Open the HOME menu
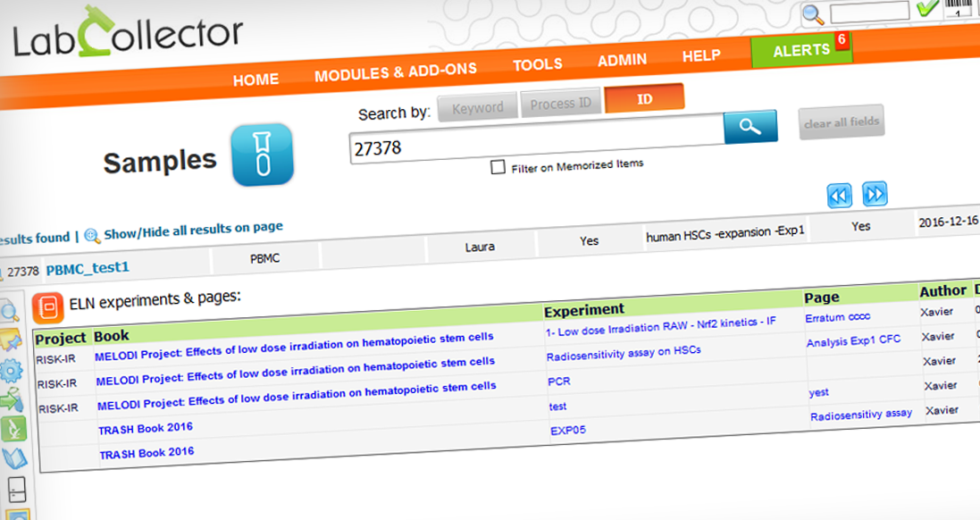 click(255, 80)
